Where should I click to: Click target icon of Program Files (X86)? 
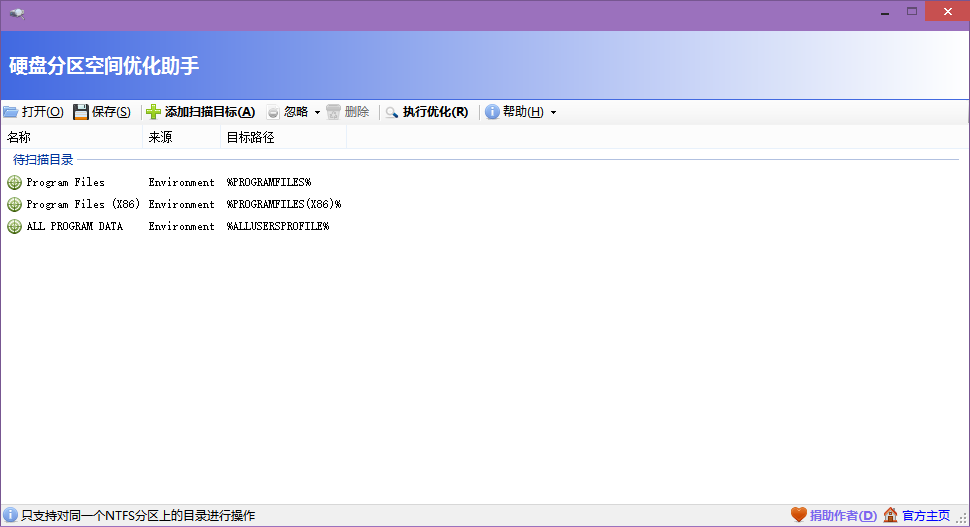[14, 204]
